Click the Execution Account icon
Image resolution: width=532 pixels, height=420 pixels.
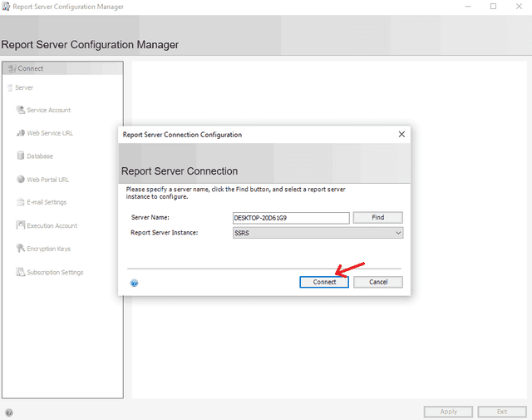21,225
